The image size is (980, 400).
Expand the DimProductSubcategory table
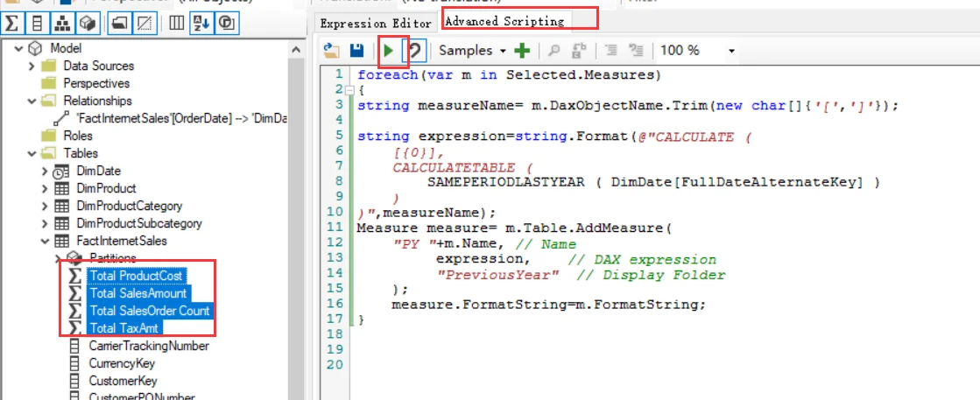[x=45, y=223]
